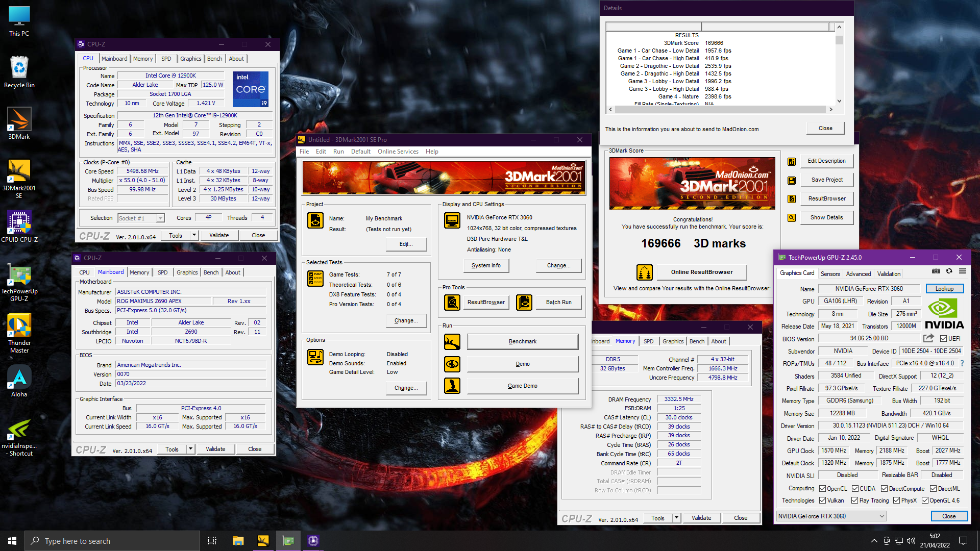Open the GPU-Z hamburger menu
The width and height of the screenshot is (980, 551).
point(962,271)
